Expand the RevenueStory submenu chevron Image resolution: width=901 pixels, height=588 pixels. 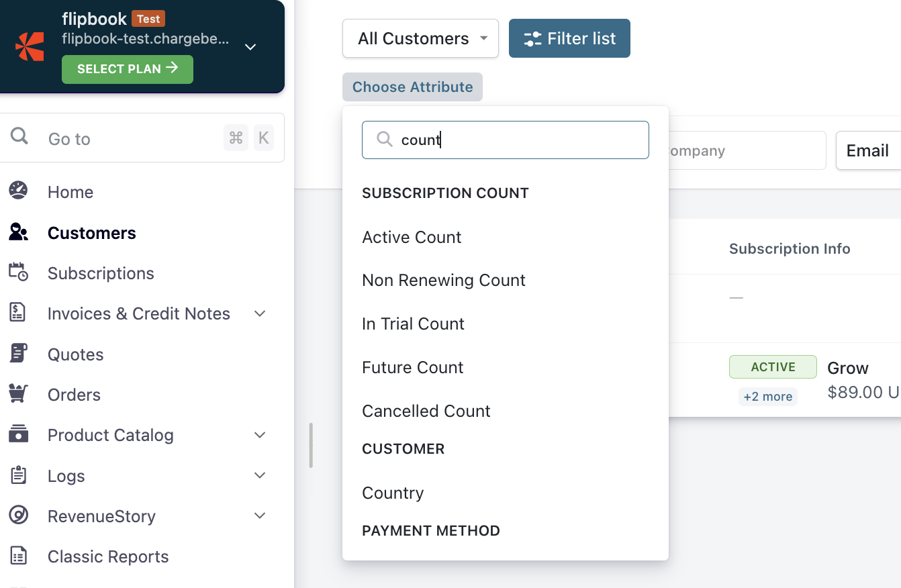260,516
